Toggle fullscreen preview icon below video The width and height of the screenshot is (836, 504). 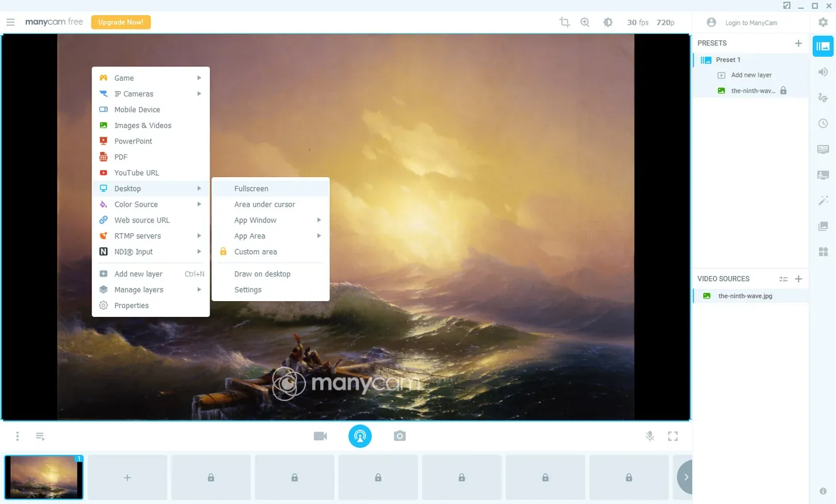(x=673, y=436)
